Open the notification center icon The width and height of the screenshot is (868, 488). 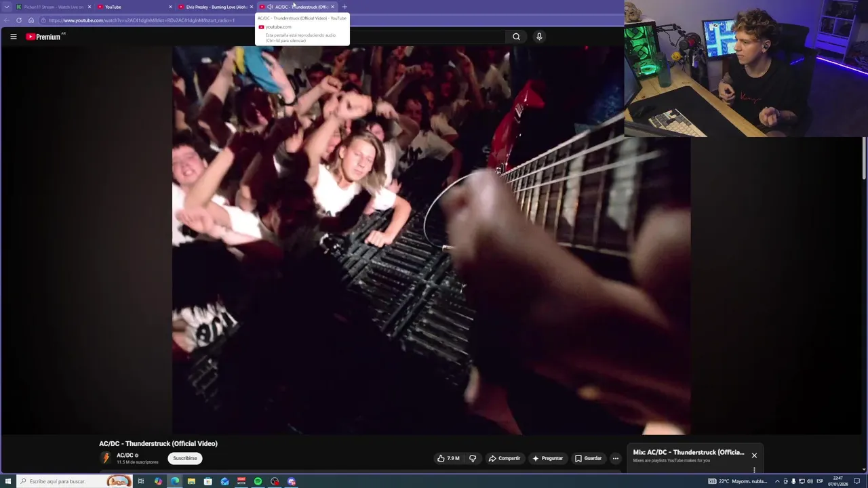pos(857,481)
